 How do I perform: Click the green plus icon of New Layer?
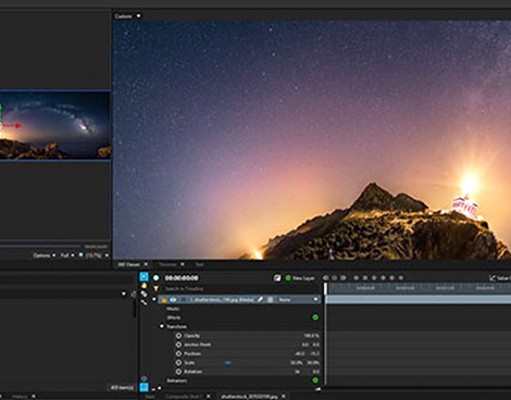288,278
